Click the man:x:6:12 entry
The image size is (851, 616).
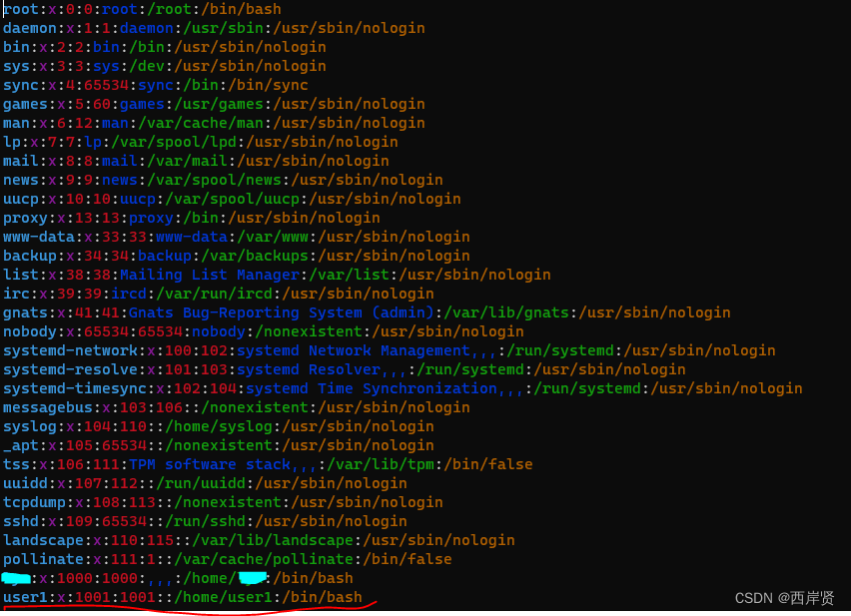pyautogui.click(x=214, y=123)
